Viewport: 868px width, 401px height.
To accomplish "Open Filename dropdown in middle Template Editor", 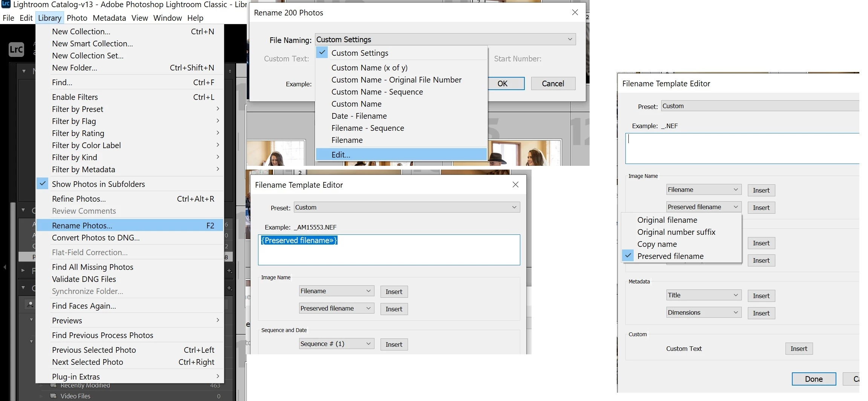I will pyautogui.click(x=336, y=291).
